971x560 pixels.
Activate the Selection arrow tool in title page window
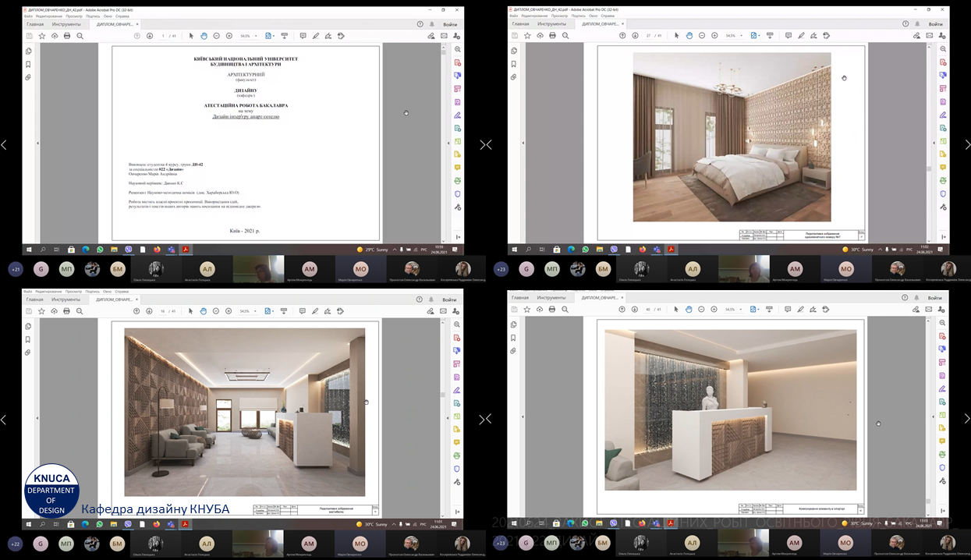tap(191, 36)
